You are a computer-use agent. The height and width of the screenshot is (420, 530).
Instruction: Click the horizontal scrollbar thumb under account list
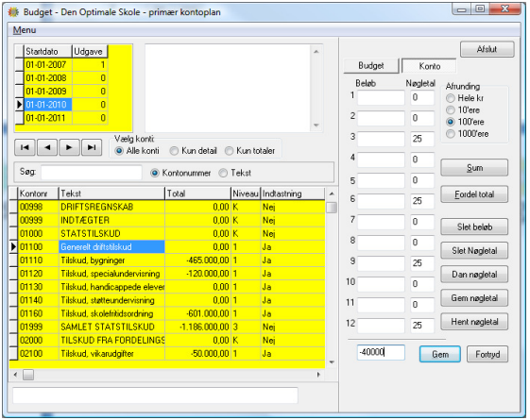pyautogui.click(x=28, y=375)
